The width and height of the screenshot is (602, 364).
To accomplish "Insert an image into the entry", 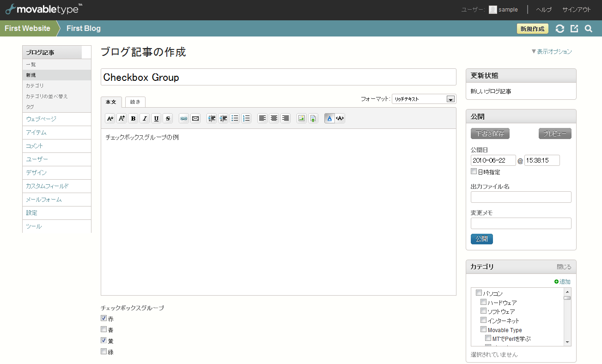I will pyautogui.click(x=302, y=118).
